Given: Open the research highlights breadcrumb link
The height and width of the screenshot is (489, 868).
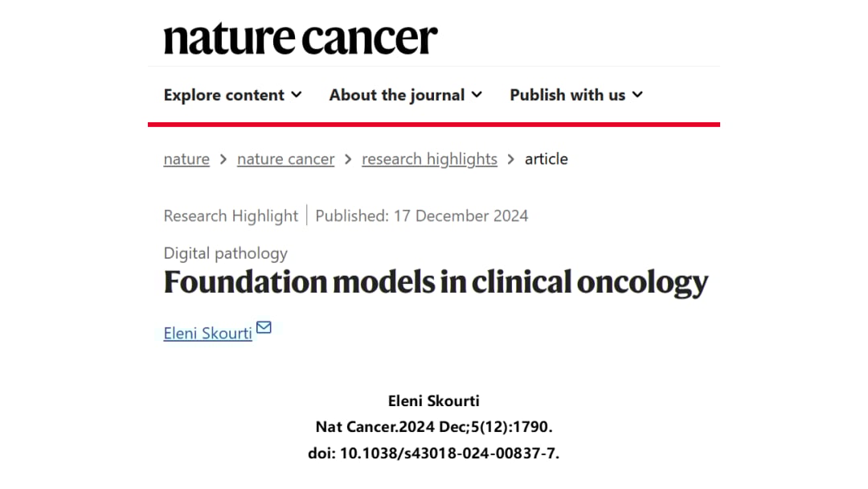Looking at the screenshot, I should 429,159.
